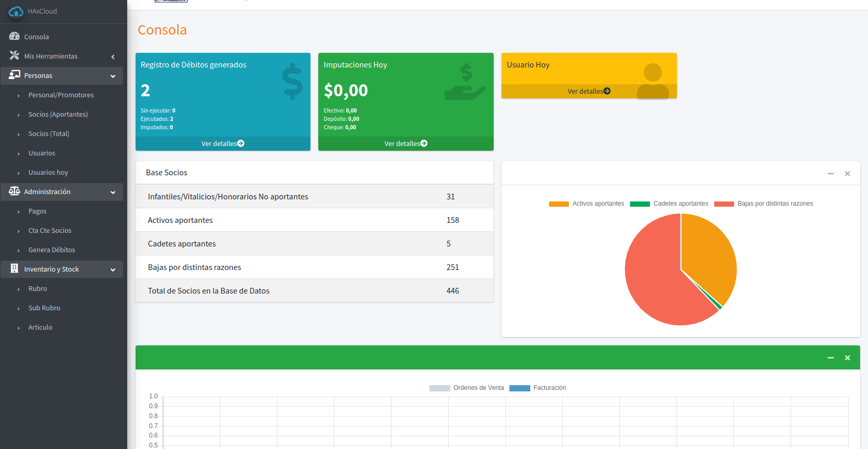The height and width of the screenshot is (449, 868).
Task: Click Ver detalles on Registro de Débitos card
Action: tap(222, 143)
